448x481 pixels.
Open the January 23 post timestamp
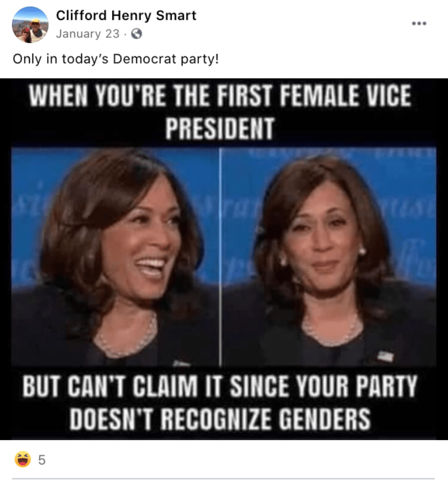coord(88,33)
